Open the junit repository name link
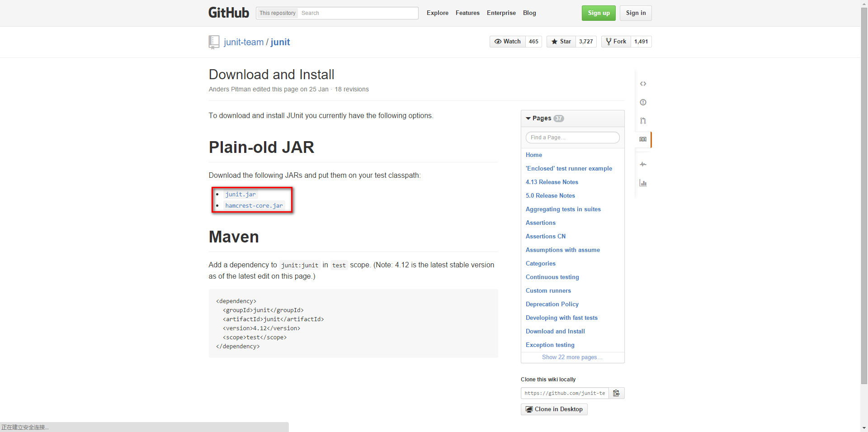This screenshot has width=868, height=432. pos(280,42)
